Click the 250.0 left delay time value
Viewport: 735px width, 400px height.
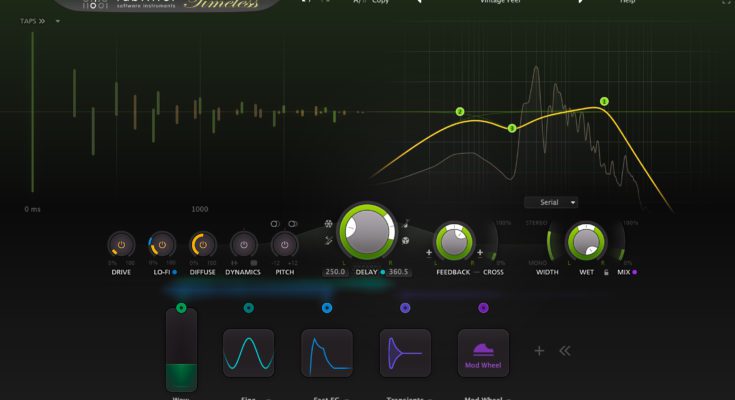pyautogui.click(x=334, y=271)
